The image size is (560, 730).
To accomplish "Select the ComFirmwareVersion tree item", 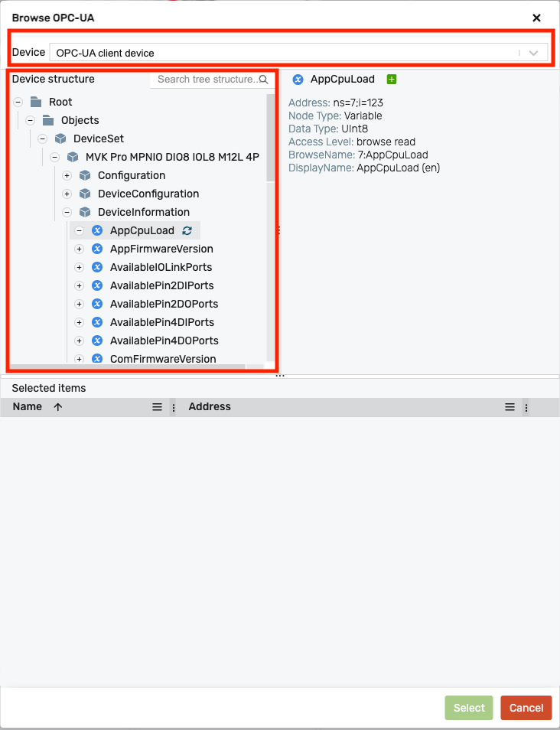I will [163, 359].
